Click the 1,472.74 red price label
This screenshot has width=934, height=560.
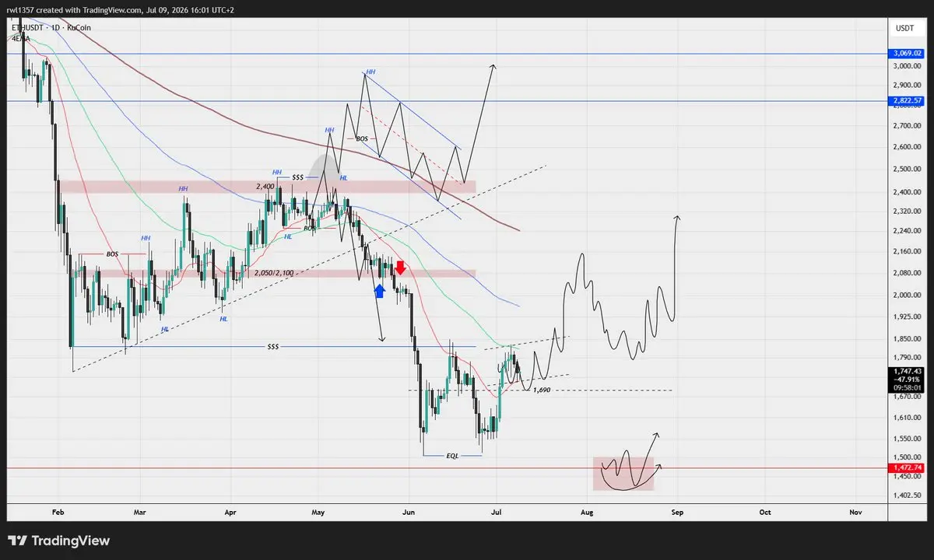(905, 467)
